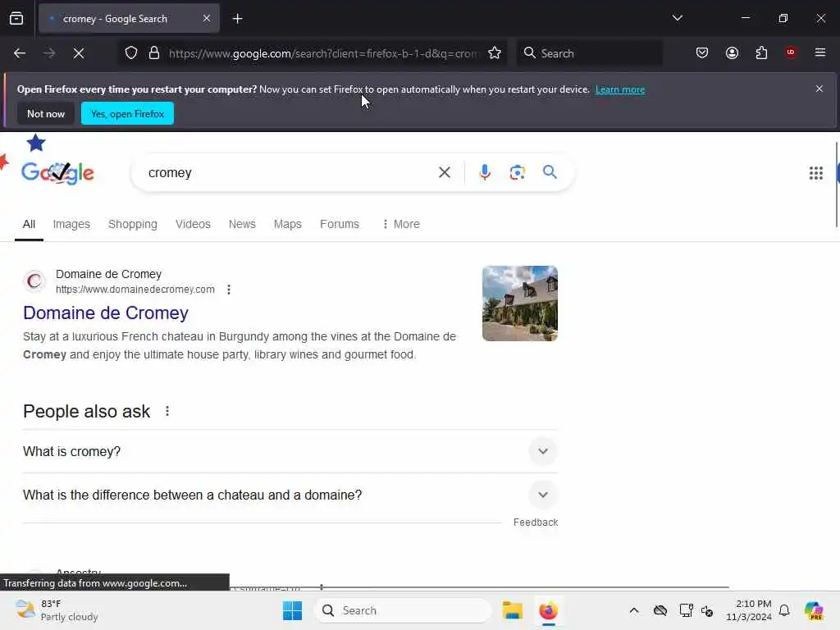Viewport: 840px width, 630px height.
Task: Open the Learn more link in notification
Action: [620, 89]
